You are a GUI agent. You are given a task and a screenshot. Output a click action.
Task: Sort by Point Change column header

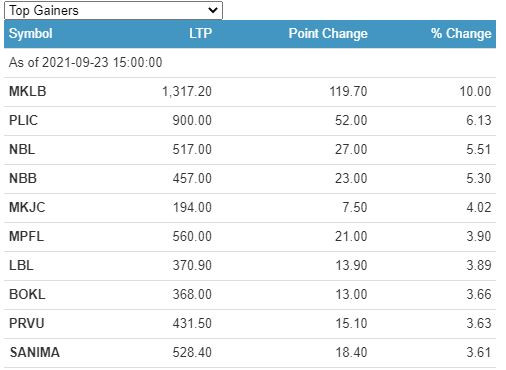328,33
